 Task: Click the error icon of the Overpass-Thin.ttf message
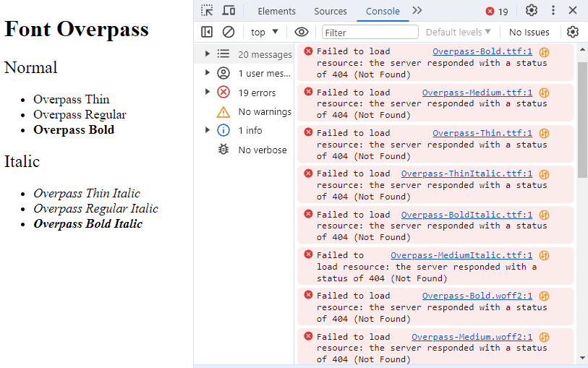click(x=308, y=132)
